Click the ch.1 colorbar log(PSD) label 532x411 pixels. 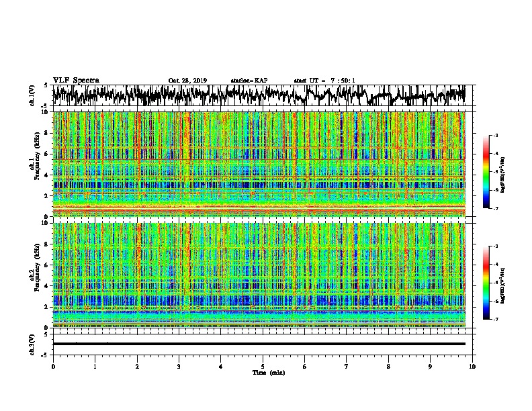[502, 175]
